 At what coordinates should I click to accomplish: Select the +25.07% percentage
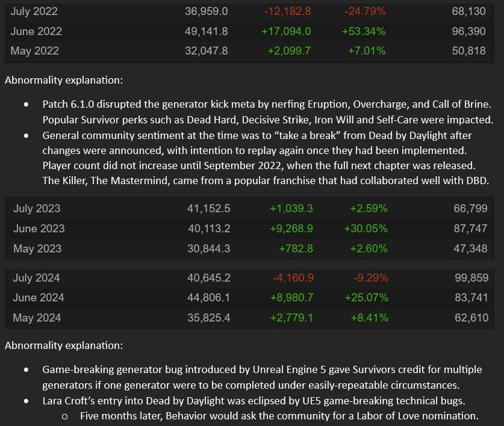(x=367, y=298)
